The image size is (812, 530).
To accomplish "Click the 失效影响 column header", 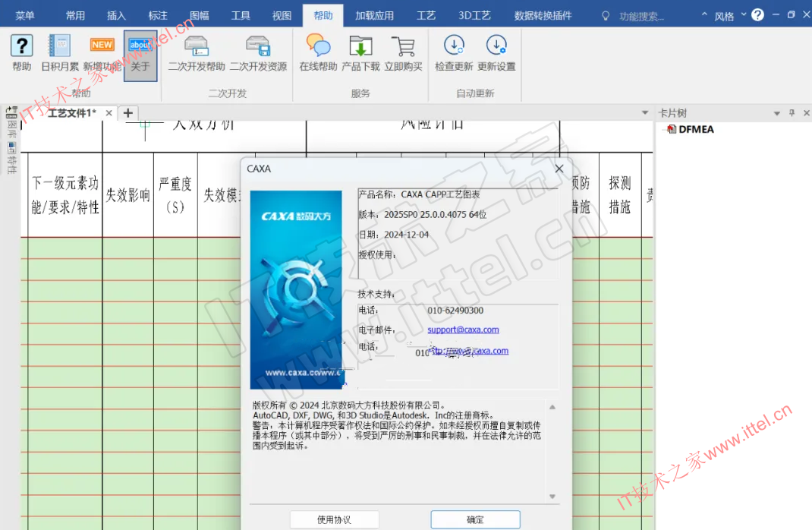I will 128,195.
